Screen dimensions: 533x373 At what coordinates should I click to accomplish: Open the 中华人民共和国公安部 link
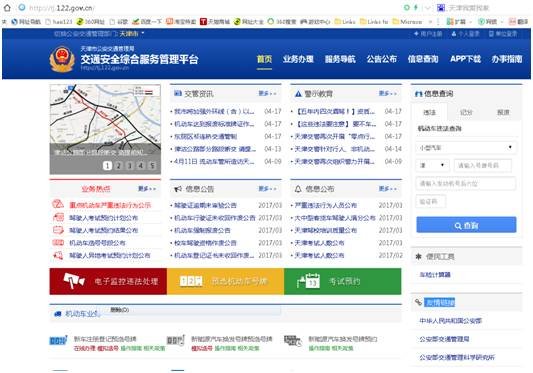pos(450,321)
